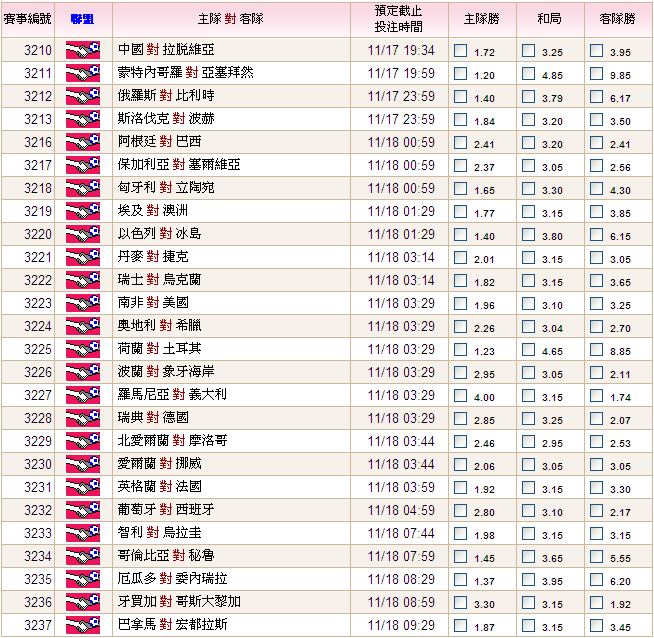Click the deadline 11/18 03:59 cell
This screenshot has width=654, height=638.
pos(401,487)
